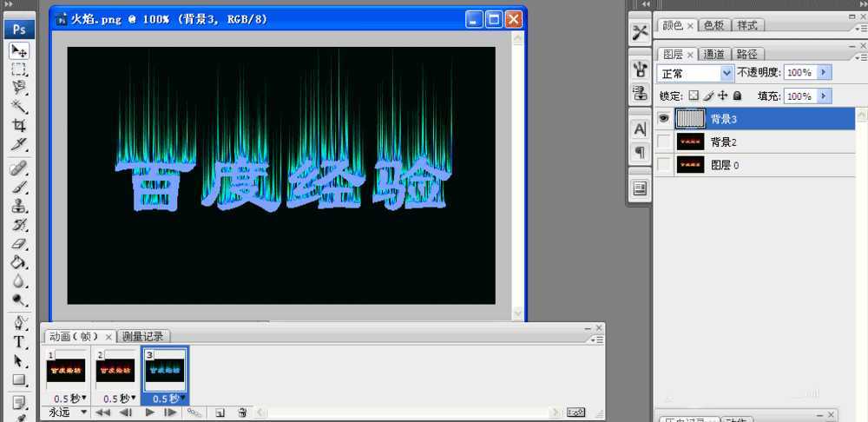Duplicate the selected animation frame
868x422 pixels.
click(x=220, y=412)
